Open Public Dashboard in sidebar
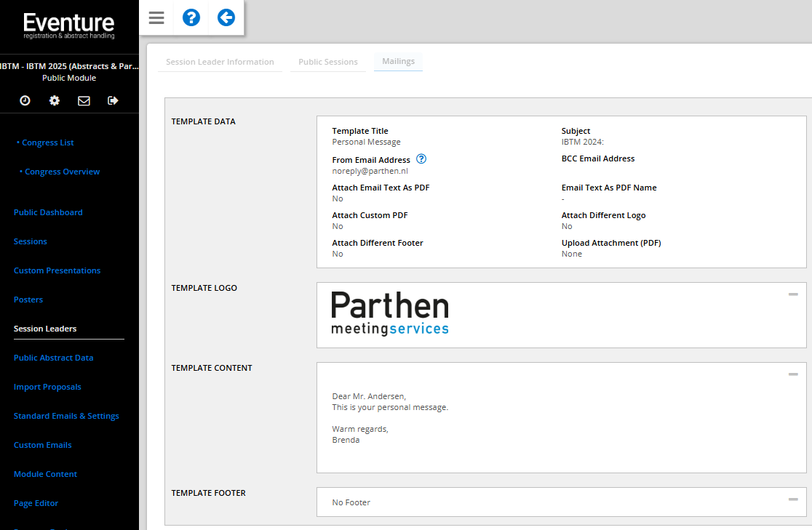The image size is (812, 530). pyautogui.click(x=48, y=212)
